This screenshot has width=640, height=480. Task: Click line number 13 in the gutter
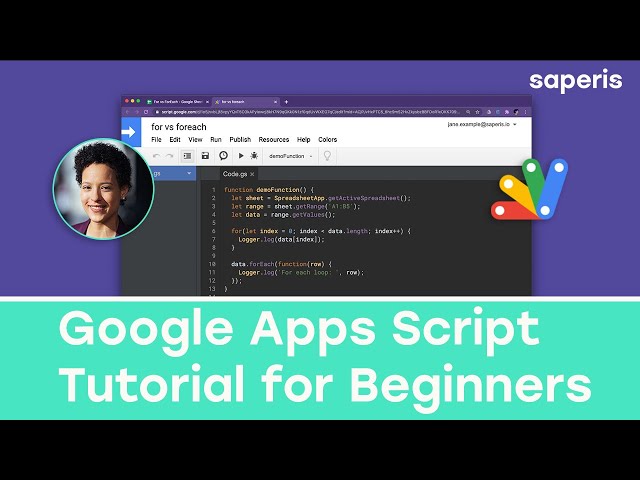(212, 289)
